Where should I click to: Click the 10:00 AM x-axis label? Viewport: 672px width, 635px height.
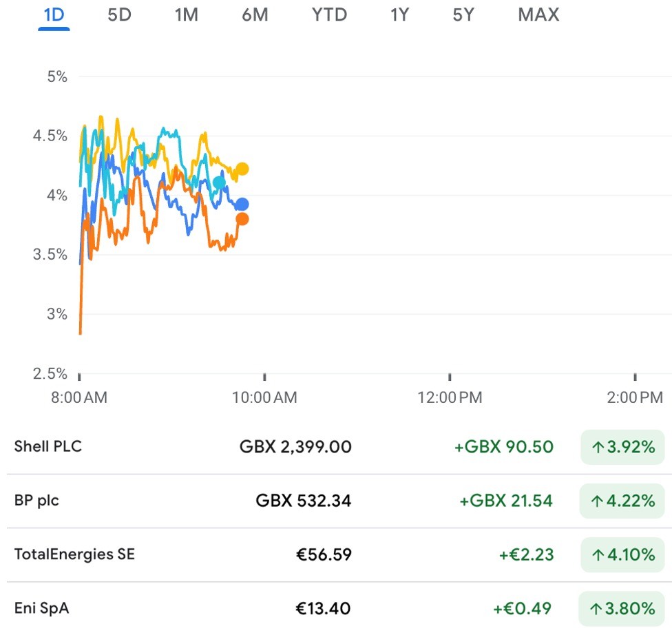click(x=264, y=397)
